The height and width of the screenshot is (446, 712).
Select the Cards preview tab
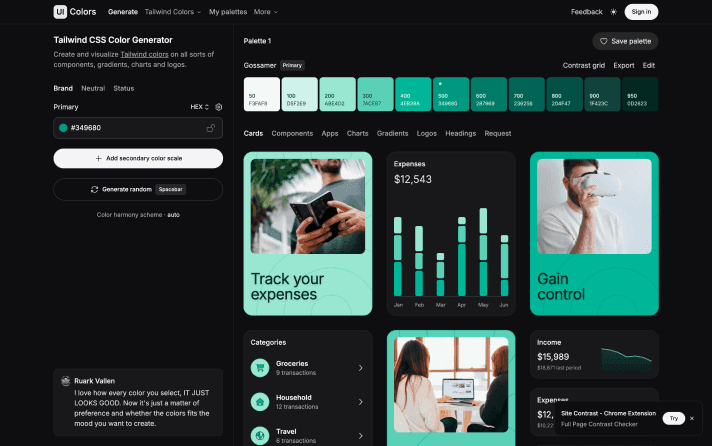[253, 134]
